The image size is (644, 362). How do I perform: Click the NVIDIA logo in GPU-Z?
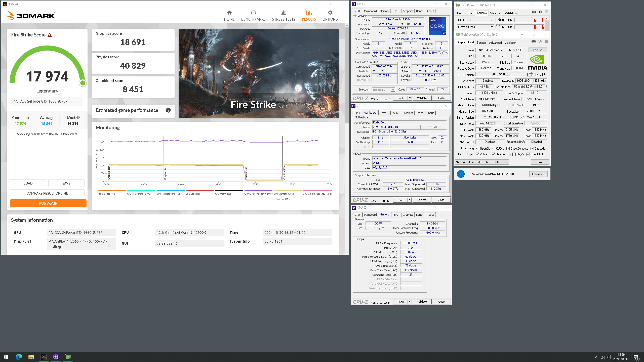point(538,62)
